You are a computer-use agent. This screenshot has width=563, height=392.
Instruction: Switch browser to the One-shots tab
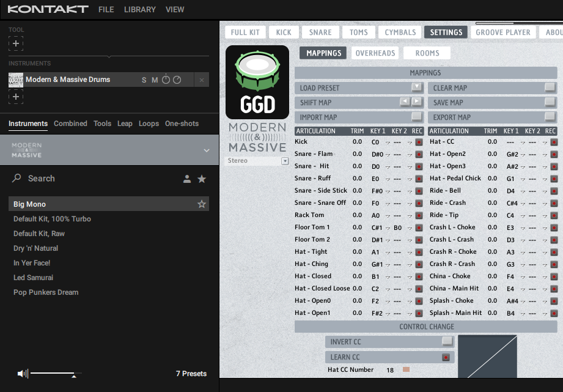(x=182, y=124)
